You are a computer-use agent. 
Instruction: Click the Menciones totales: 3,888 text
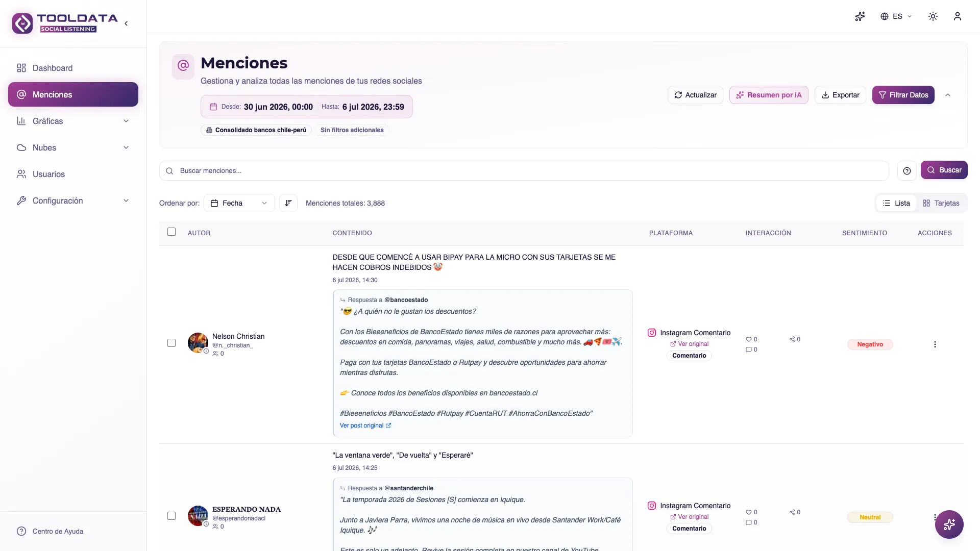coord(345,203)
